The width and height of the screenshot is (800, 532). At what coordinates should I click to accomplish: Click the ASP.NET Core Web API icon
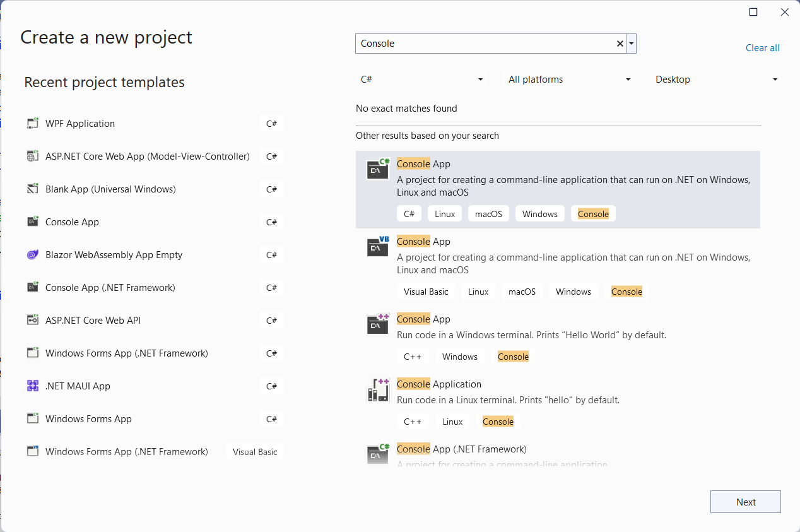point(33,321)
